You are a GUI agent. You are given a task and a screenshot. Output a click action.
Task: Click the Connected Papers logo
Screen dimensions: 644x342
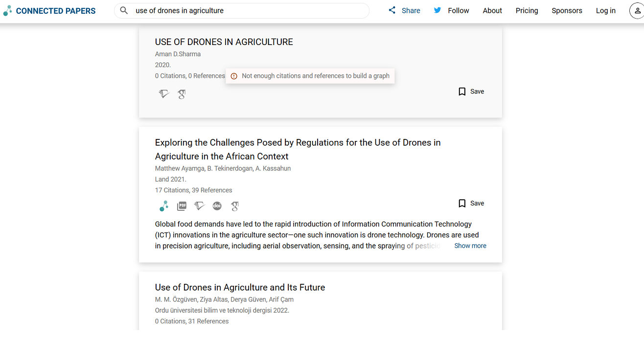(49, 10)
